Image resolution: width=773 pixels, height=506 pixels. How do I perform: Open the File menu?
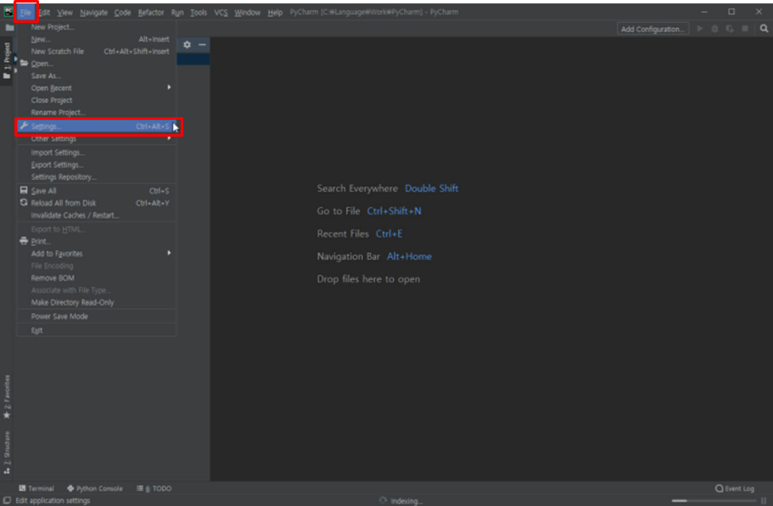click(x=26, y=12)
